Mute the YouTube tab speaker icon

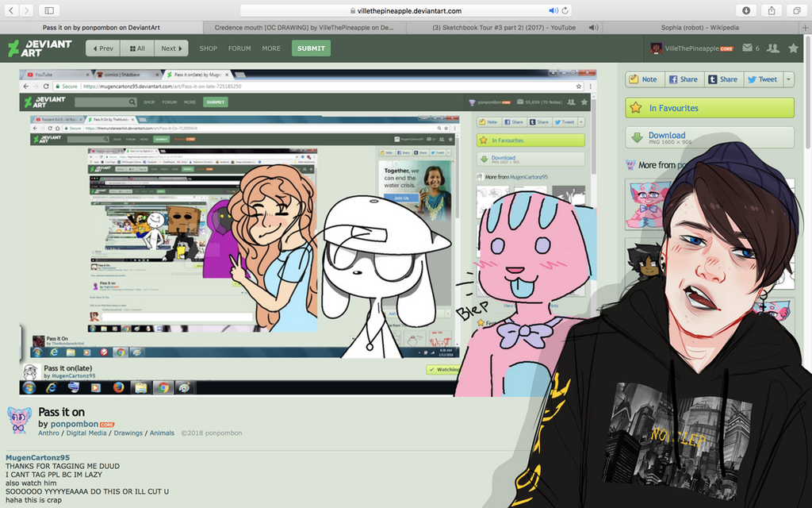(593, 28)
